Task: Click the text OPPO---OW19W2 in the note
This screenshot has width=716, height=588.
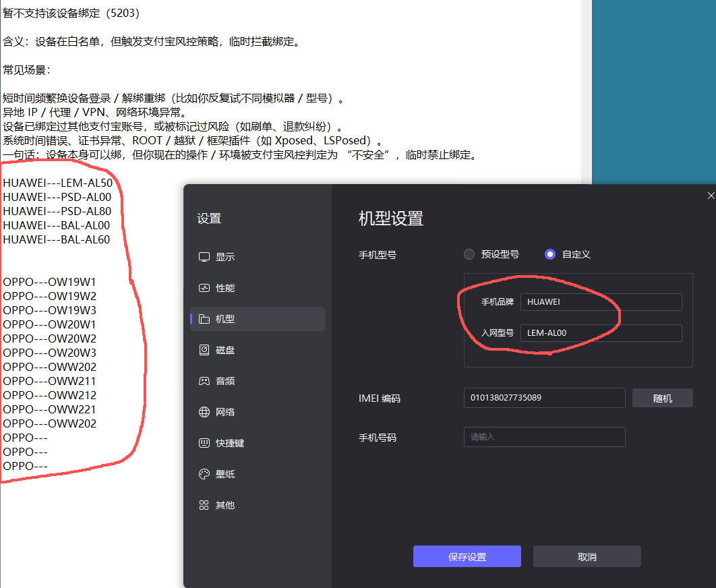Action: pos(49,296)
